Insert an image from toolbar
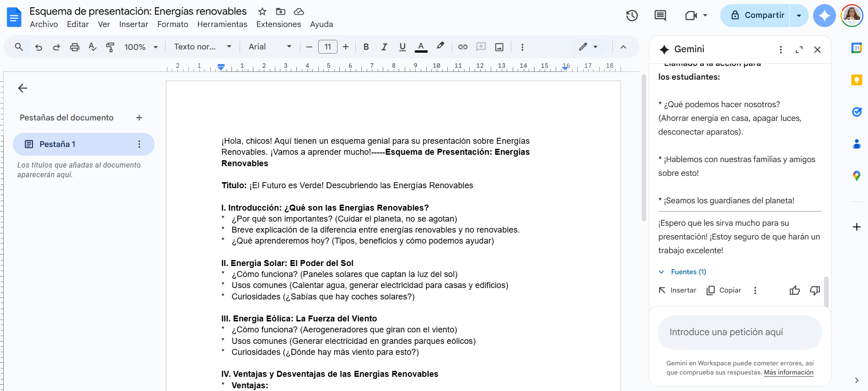This screenshot has width=868, height=391. [x=499, y=47]
